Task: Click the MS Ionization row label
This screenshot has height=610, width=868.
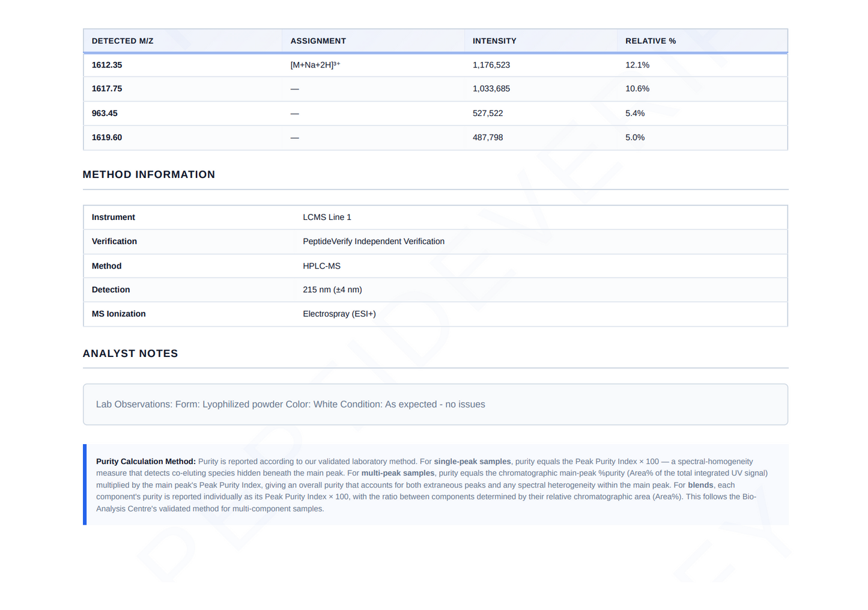Action: click(x=118, y=314)
